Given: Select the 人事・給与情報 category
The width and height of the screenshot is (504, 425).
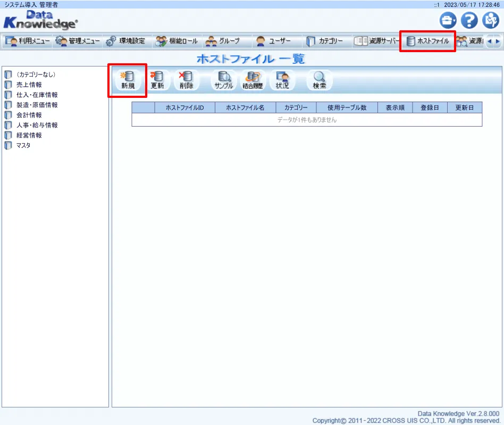Looking at the screenshot, I should pos(37,125).
